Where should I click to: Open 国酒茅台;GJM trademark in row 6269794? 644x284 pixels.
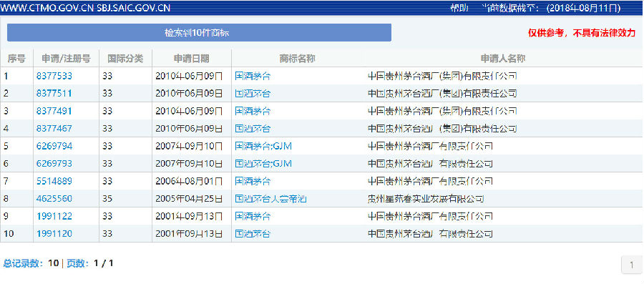(x=263, y=146)
